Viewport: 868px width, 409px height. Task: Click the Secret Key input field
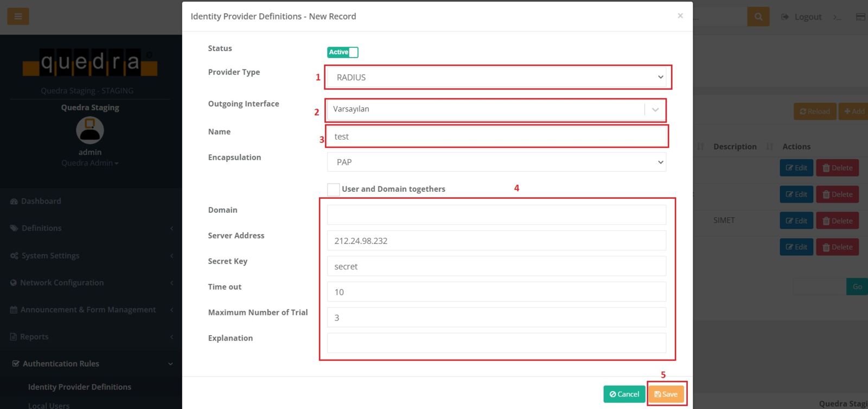pos(496,266)
